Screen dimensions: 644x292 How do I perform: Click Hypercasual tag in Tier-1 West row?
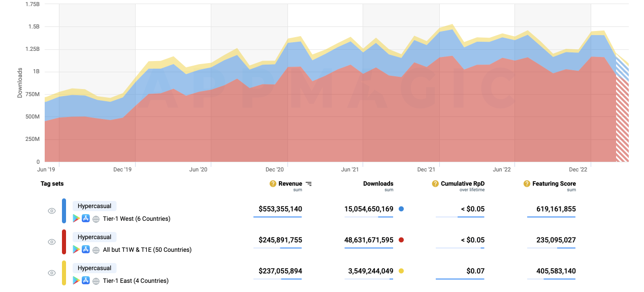(94, 206)
